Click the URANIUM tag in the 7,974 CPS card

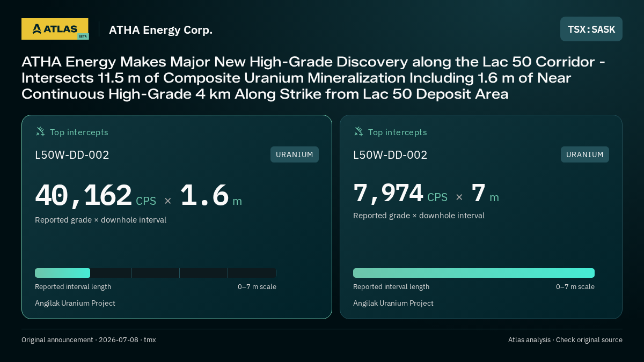[585, 154]
